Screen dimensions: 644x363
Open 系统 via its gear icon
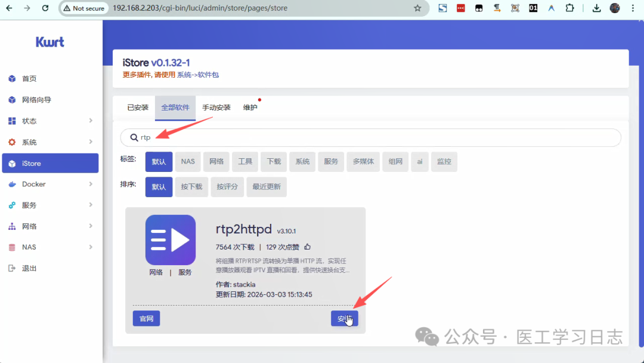pyautogui.click(x=13, y=141)
